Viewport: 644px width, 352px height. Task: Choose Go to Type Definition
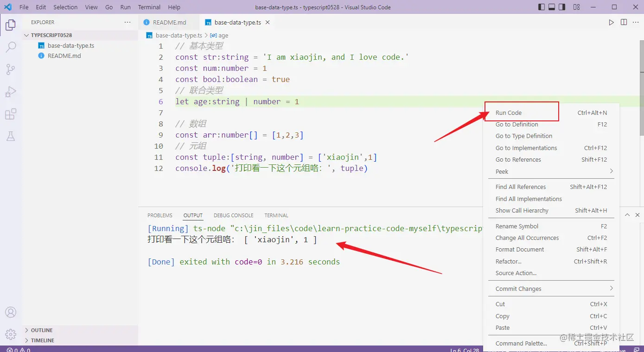click(x=551, y=136)
